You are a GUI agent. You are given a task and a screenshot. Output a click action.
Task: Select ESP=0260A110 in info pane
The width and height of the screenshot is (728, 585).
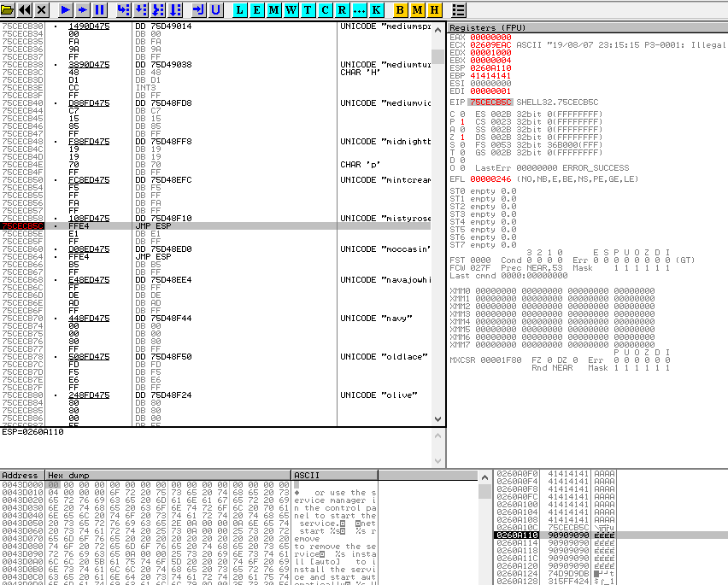(x=32, y=432)
